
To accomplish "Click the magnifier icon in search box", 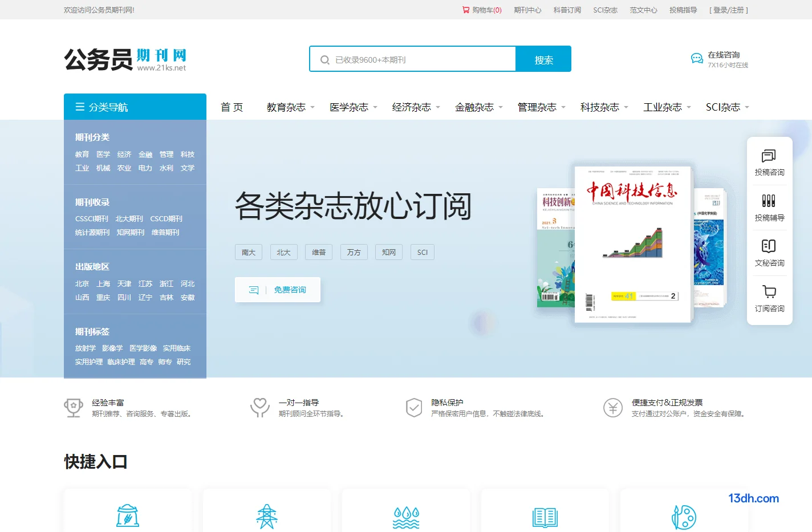I will [x=325, y=60].
